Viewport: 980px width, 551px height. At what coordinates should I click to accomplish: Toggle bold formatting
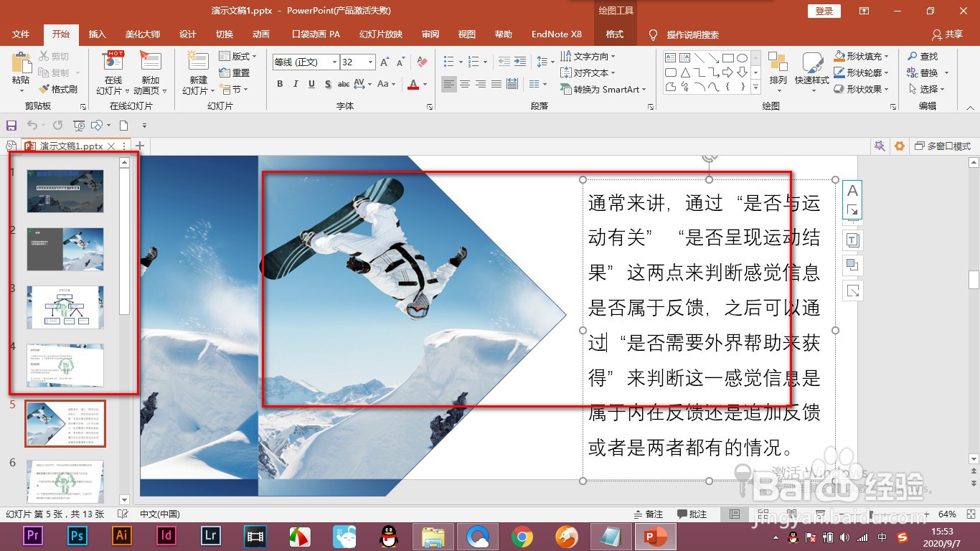[280, 84]
